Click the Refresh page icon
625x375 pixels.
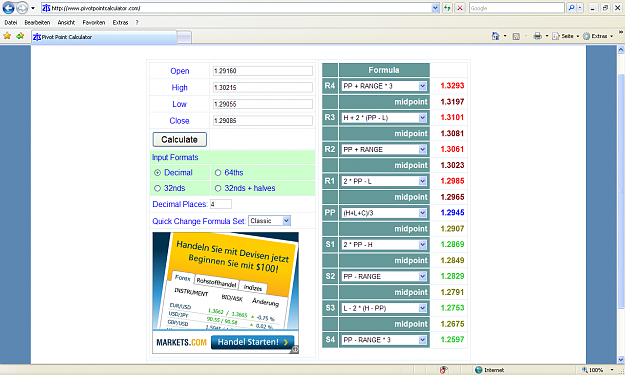[x=447, y=8]
